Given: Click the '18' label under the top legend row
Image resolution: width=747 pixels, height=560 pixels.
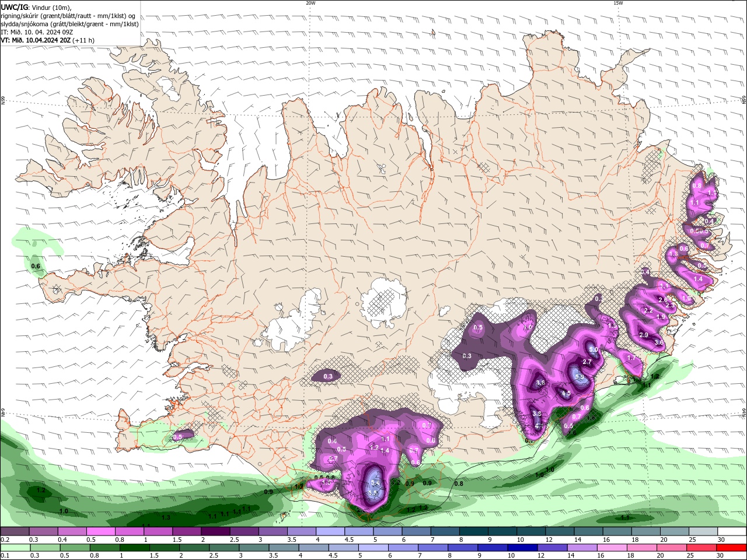Looking at the screenshot, I should pos(636,540).
